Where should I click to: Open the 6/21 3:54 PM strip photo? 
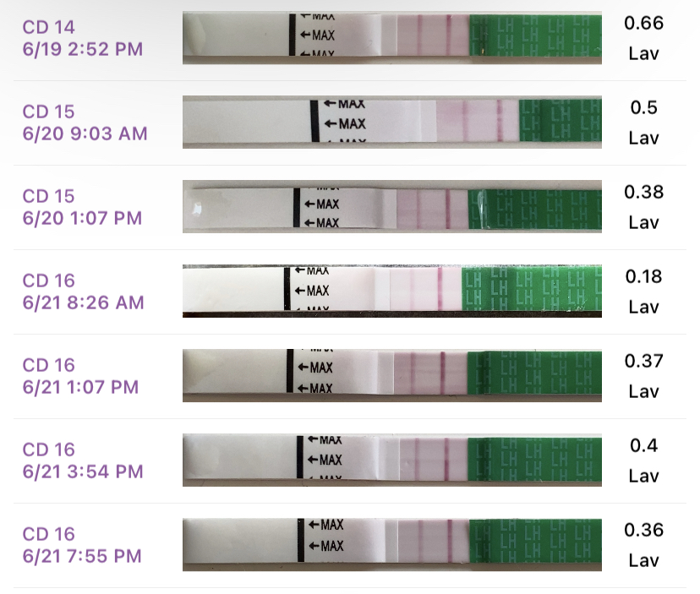coord(392,460)
